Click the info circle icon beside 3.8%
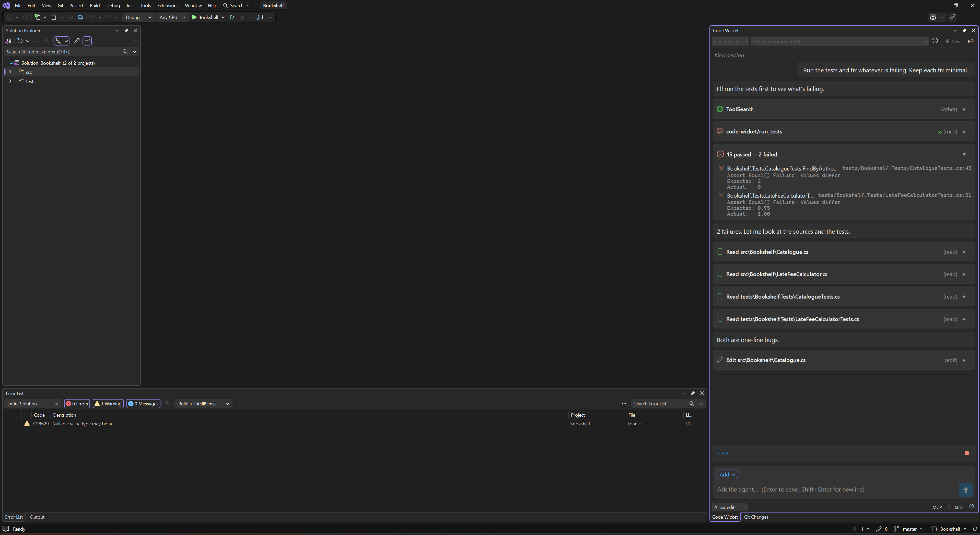This screenshot has width=980, height=535. (972, 507)
